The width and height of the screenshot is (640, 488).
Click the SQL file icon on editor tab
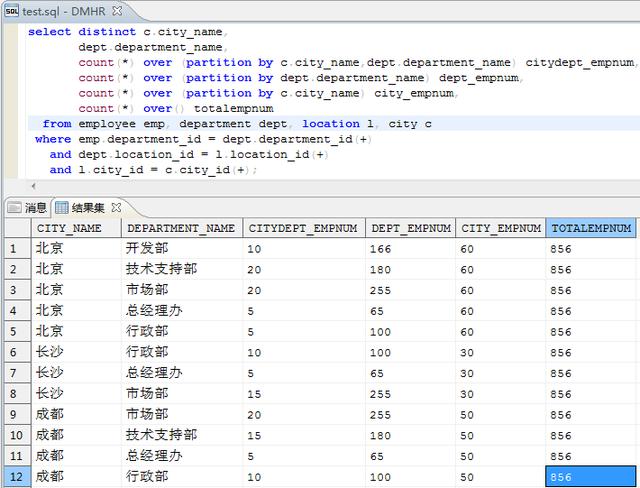pyautogui.click(x=11, y=11)
